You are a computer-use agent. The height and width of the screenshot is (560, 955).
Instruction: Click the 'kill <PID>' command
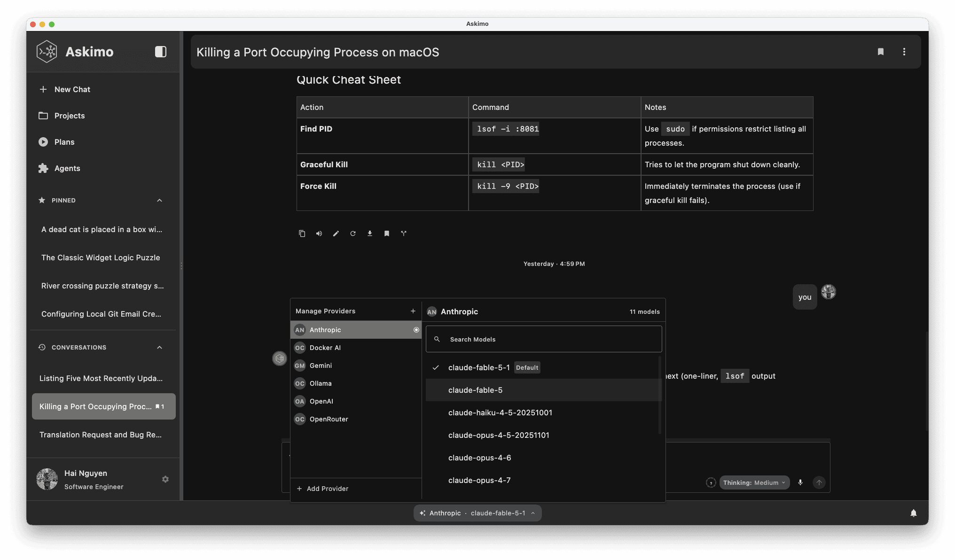(499, 164)
